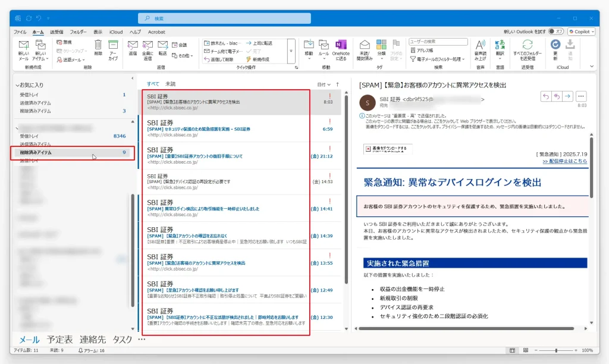This screenshot has height=364, width=609.
Task: Click the zoom out minus button in the status bar
Action: click(536, 350)
